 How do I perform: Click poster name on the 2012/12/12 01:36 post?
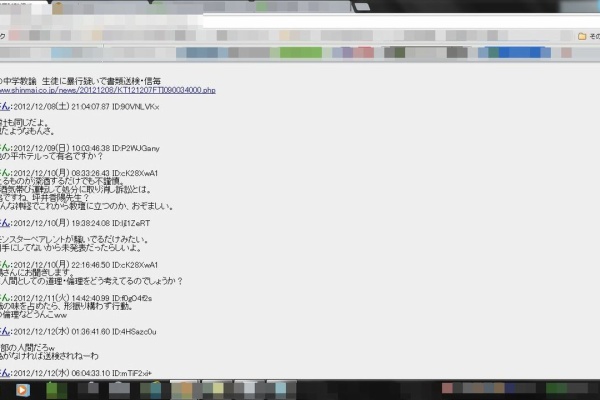(x=4, y=331)
